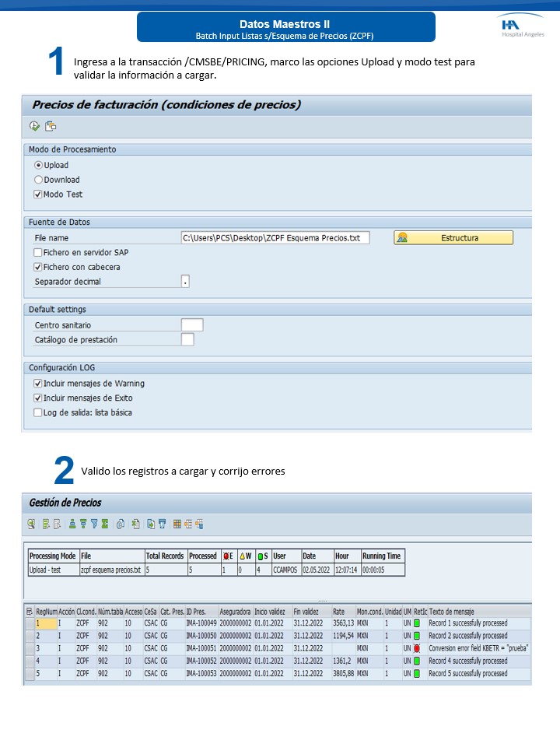Click the Sum total sigma icon

(104, 524)
